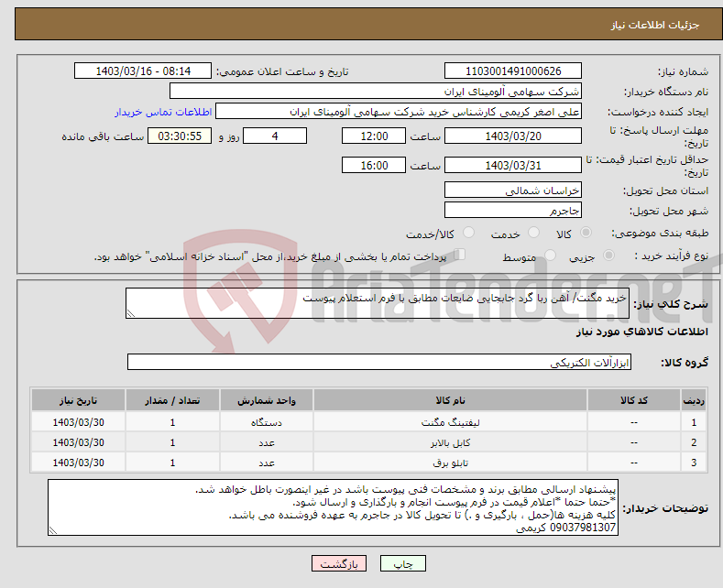Click the عدد unit cell of کابل بالابر row

click(266, 442)
